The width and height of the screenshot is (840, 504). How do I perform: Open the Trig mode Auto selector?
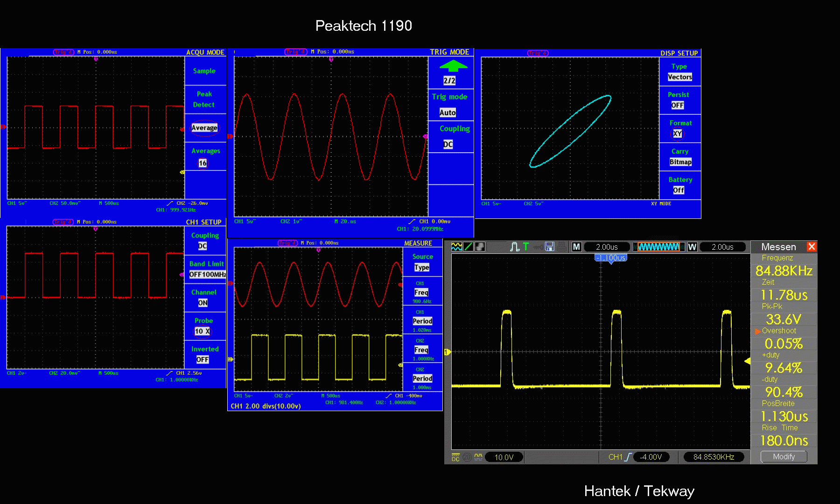coord(448,112)
